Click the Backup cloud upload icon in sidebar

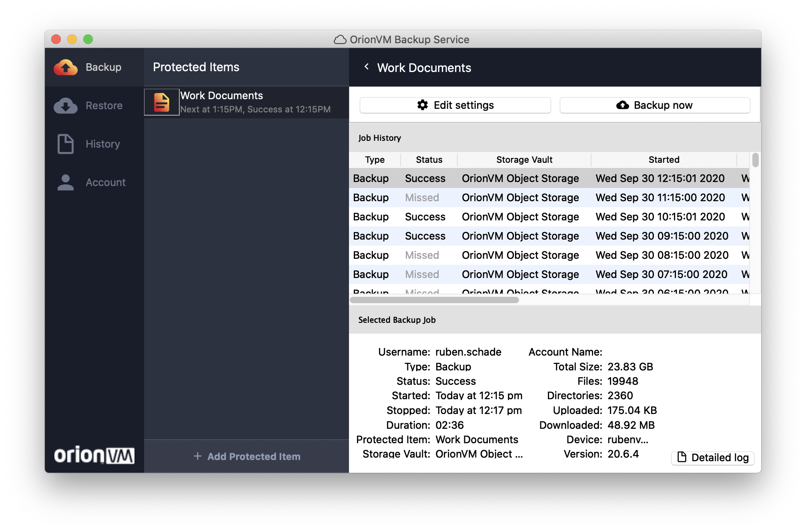tap(66, 67)
